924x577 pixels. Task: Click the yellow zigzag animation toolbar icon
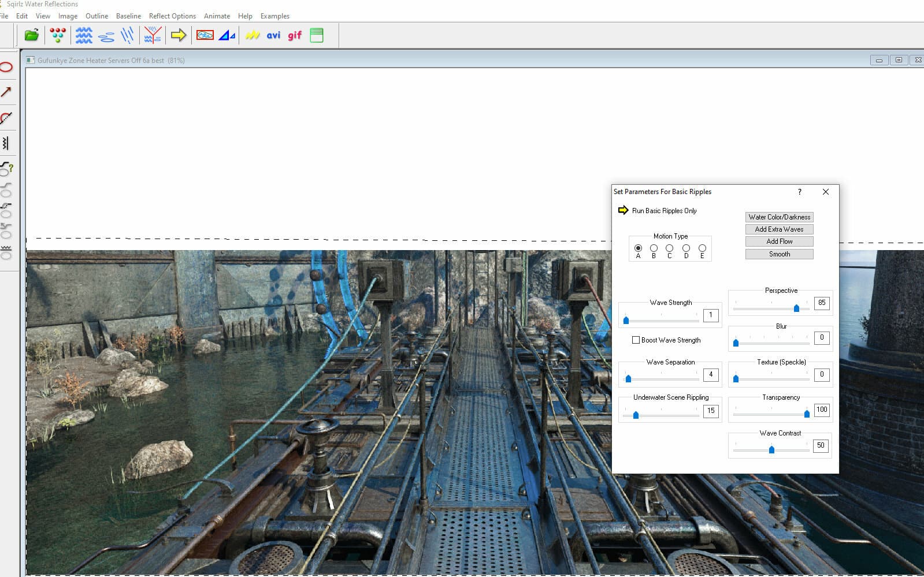253,35
